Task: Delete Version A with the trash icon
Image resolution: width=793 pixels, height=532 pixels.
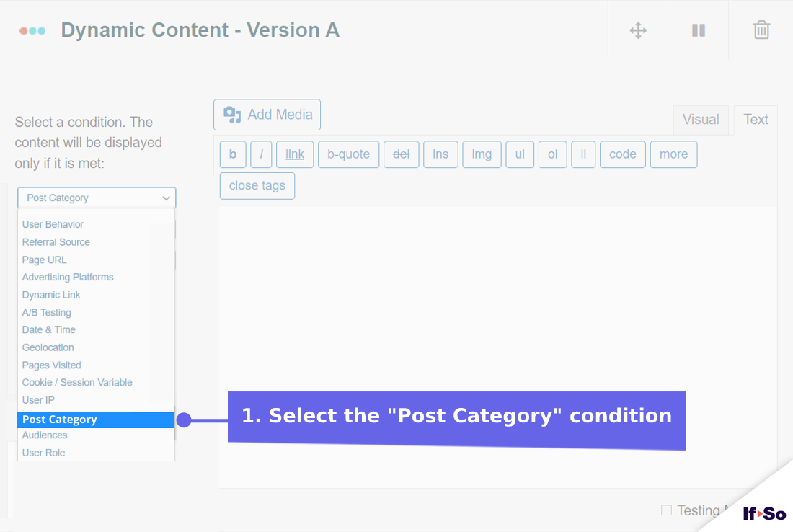Action: click(x=761, y=30)
